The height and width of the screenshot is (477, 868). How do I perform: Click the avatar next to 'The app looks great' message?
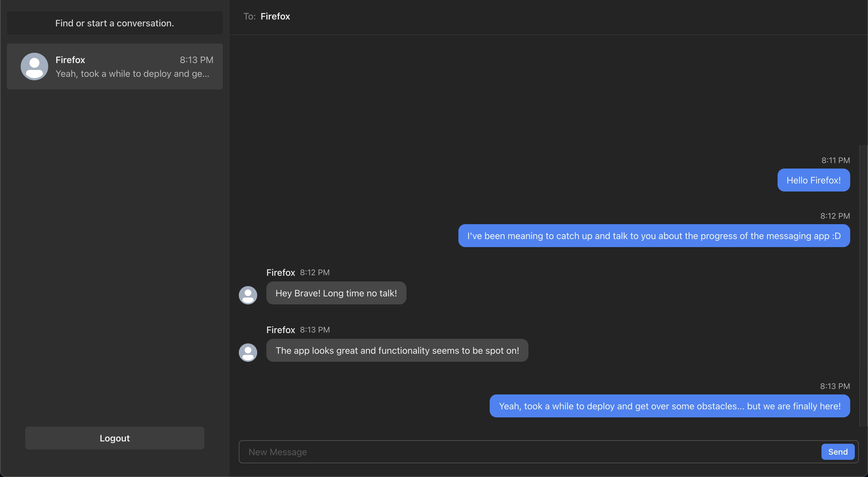coord(248,352)
